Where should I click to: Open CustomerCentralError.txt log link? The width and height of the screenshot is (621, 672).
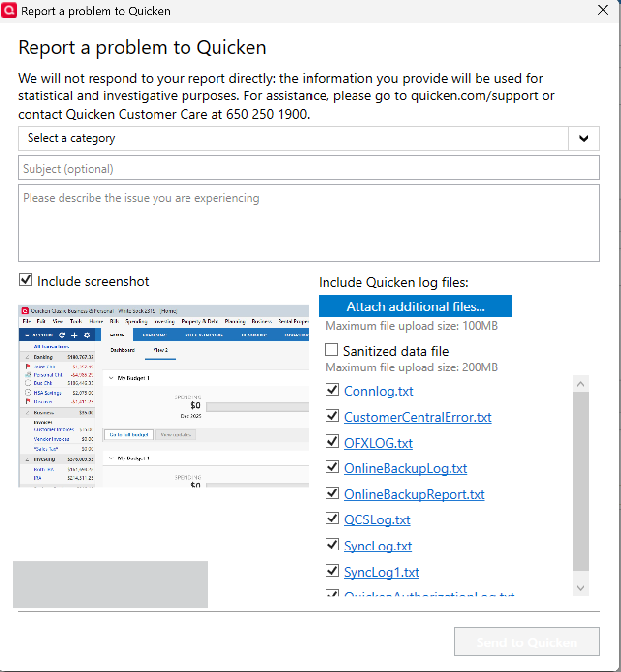418,417
